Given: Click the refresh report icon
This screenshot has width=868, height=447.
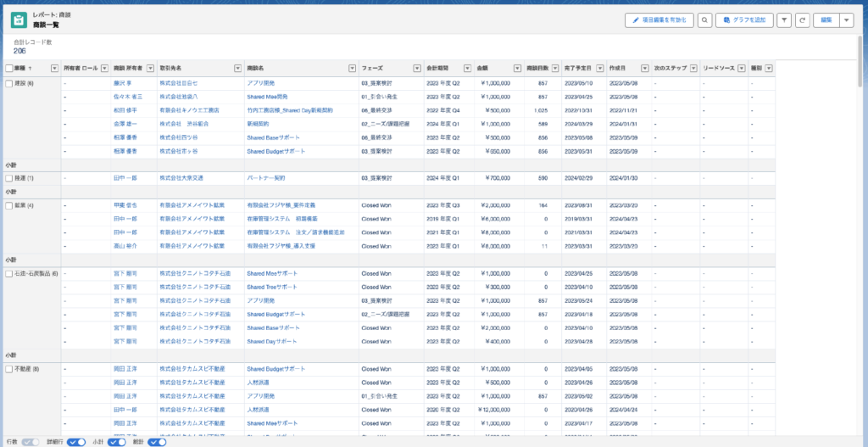Looking at the screenshot, I should [802, 20].
